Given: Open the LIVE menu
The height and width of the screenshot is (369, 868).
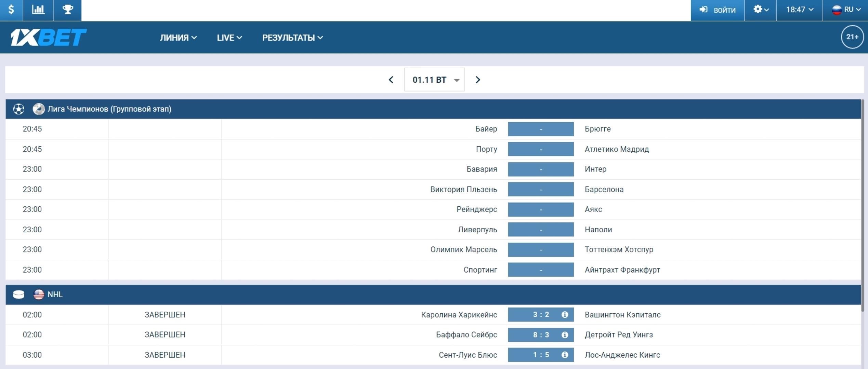Looking at the screenshot, I should (x=229, y=38).
